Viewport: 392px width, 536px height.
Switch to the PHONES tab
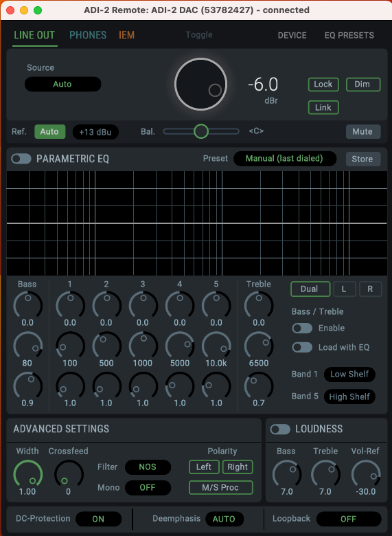coord(88,35)
